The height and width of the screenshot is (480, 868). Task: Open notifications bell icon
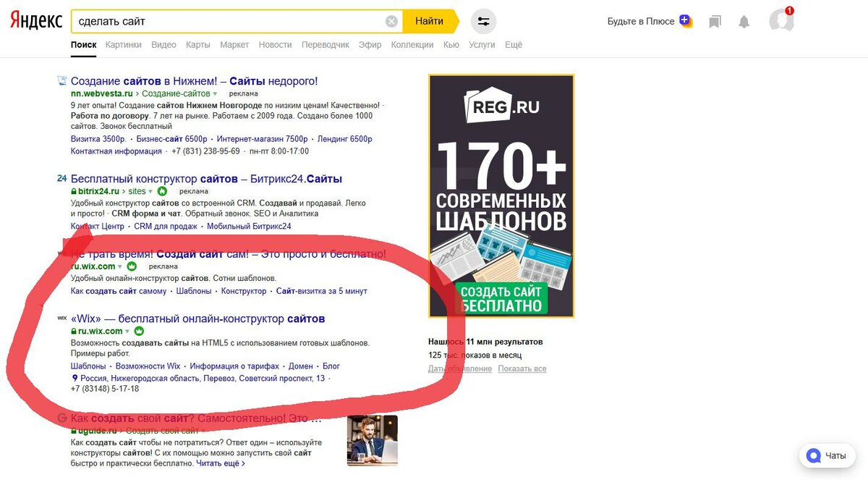(744, 22)
